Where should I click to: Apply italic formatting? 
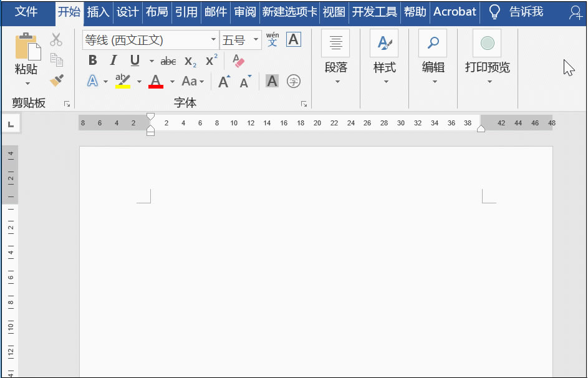tap(113, 60)
